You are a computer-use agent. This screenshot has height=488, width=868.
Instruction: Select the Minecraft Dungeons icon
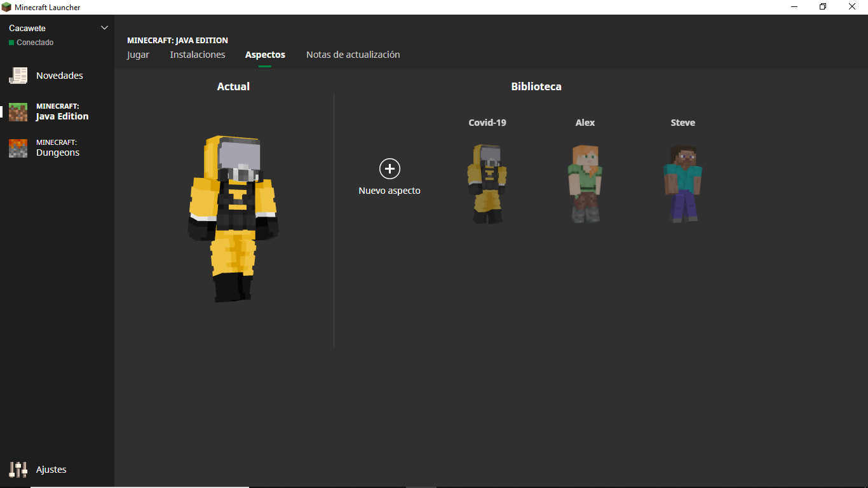18,148
